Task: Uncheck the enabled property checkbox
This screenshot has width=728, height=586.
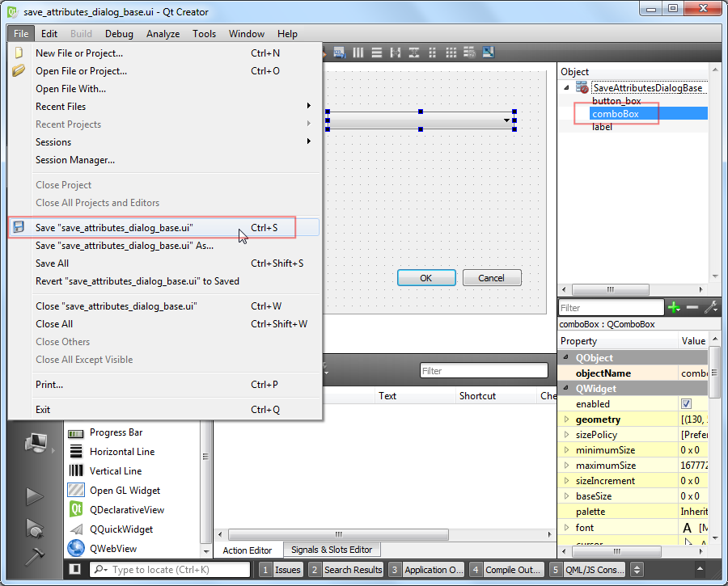Action: (686, 403)
